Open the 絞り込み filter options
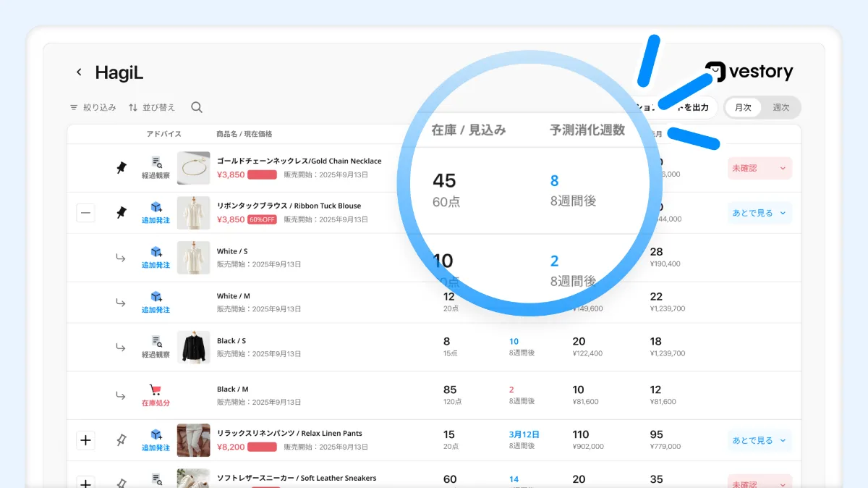This screenshot has height=488, width=868. click(93, 107)
